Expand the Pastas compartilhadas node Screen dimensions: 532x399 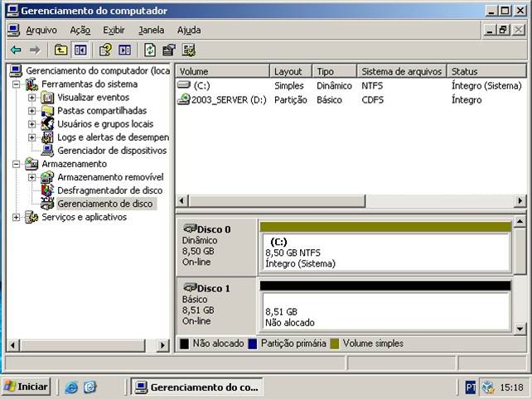point(31,111)
